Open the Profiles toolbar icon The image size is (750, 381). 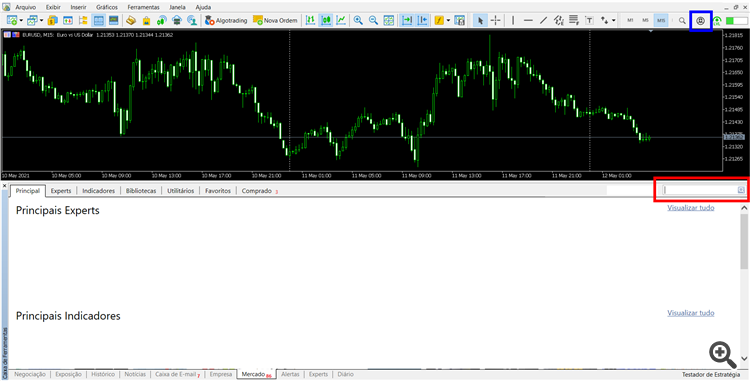pyautogui.click(x=32, y=21)
